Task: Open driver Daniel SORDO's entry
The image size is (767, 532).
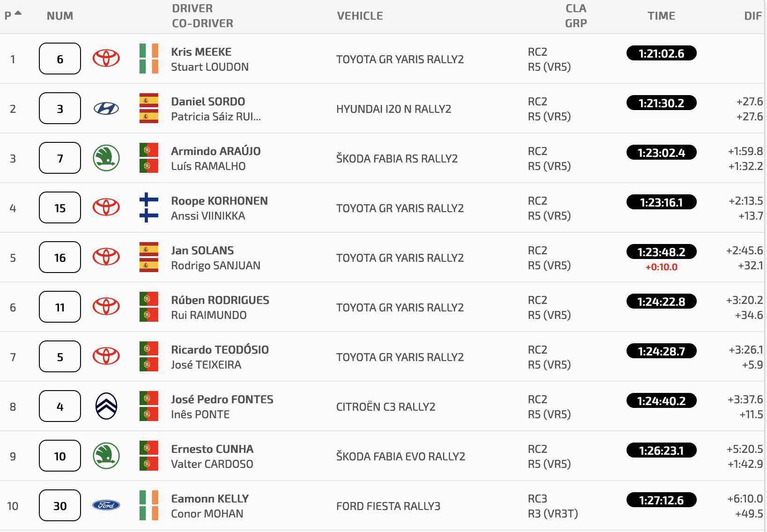Action: point(208,101)
